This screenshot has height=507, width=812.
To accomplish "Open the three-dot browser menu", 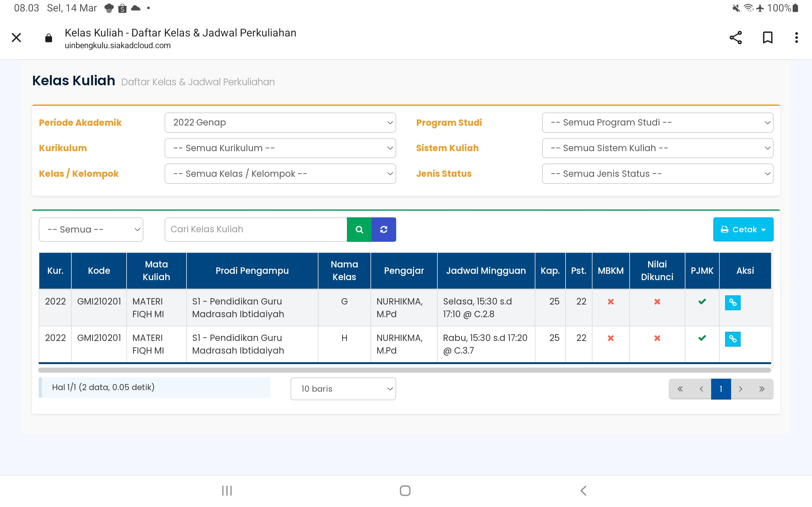I will coord(796,38).
